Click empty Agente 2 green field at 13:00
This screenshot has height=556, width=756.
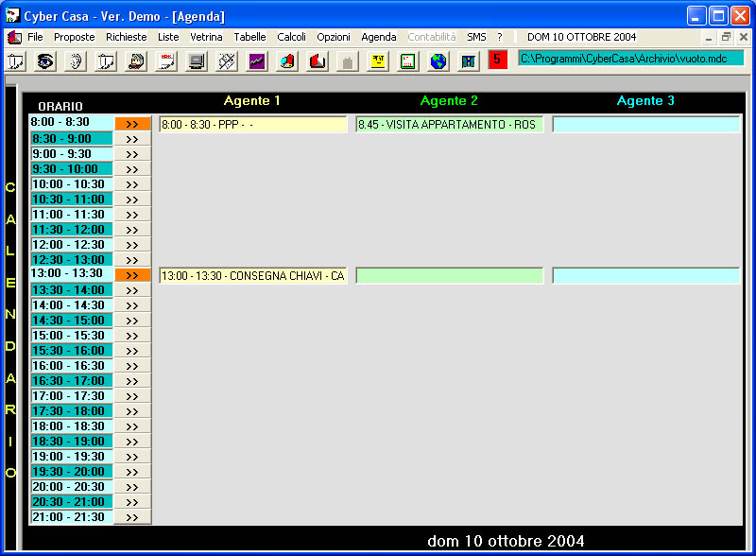click(450, 275)
